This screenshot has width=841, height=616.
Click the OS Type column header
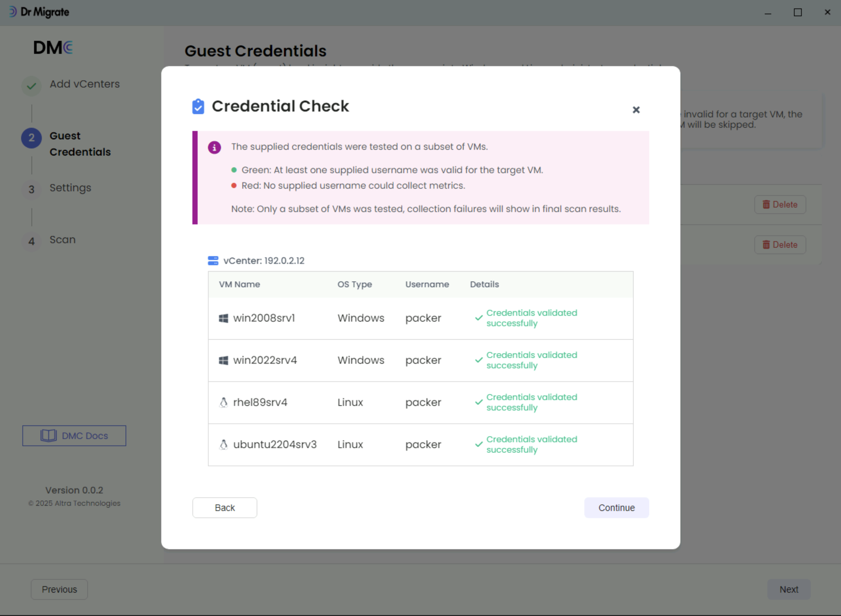pyautogui.click(x=354, y=284)
